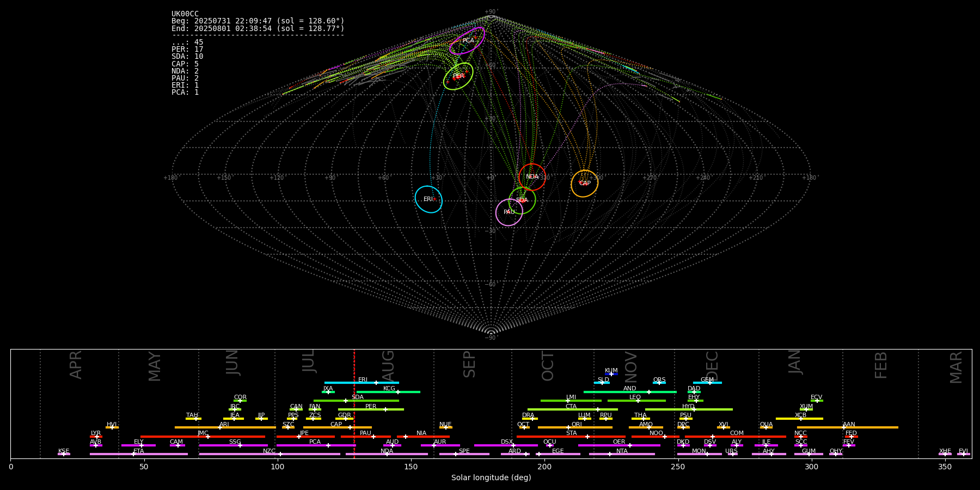
Task: Click the LYR shower label in timeline
Action: click(96, 433)
